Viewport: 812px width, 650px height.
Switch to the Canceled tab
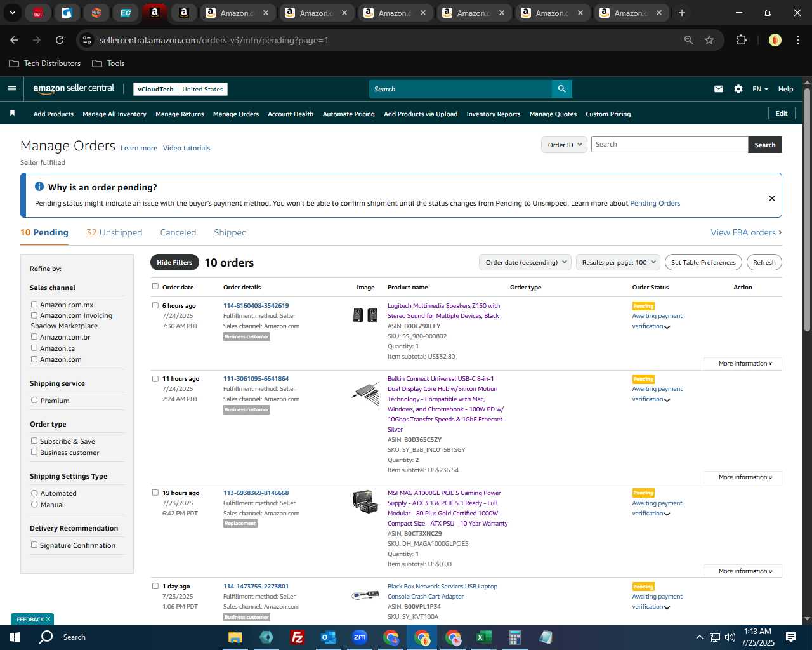pos(178,232)
